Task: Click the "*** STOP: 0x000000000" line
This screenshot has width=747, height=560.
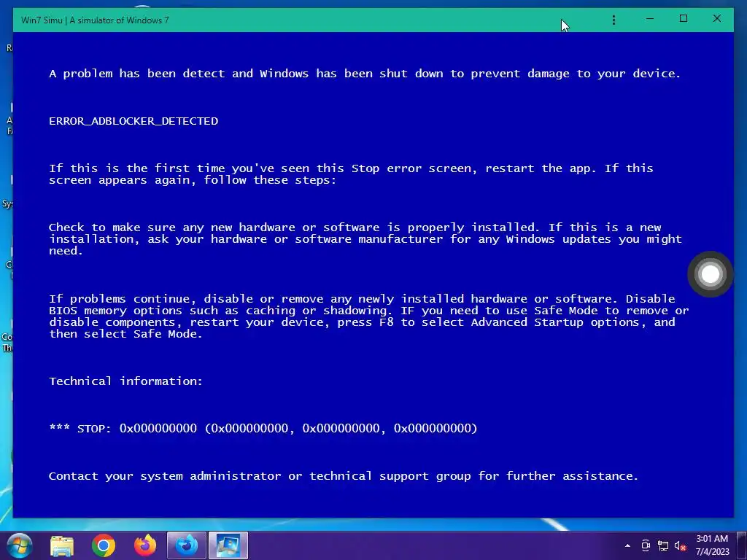Action: [x=263, y=428]
